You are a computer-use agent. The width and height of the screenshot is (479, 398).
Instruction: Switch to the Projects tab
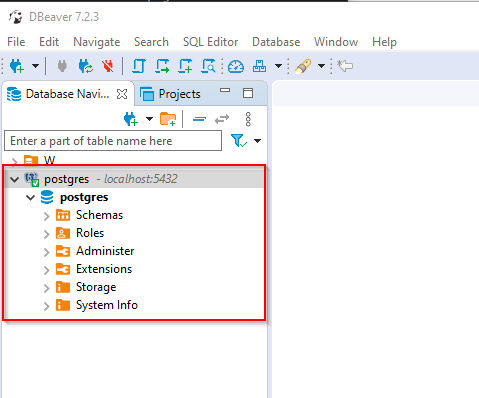click(170, 94)
